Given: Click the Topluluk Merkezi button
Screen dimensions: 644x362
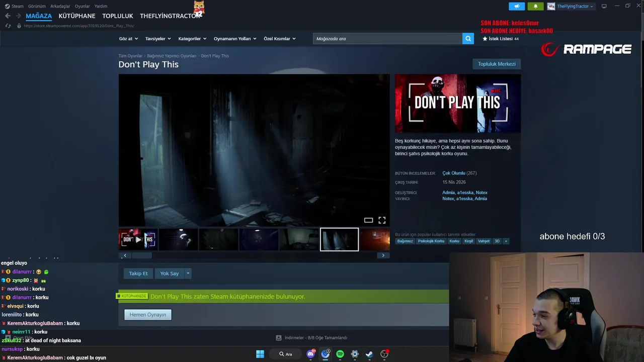Looking at the screenshot, I should pos(497,64).
